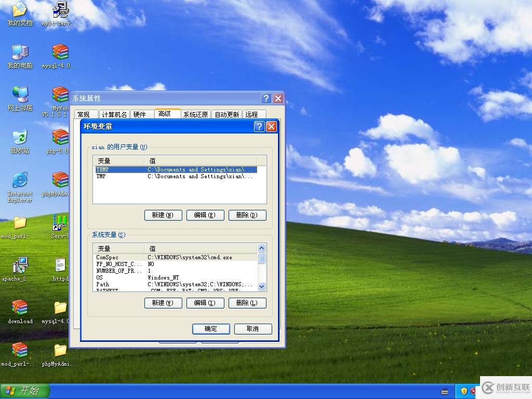Image resolution: width=532 pixels, height=399 pixels.
Task: Click 编辑(E) for user variables
Action: pyautogui.click(x=205, y=215)
